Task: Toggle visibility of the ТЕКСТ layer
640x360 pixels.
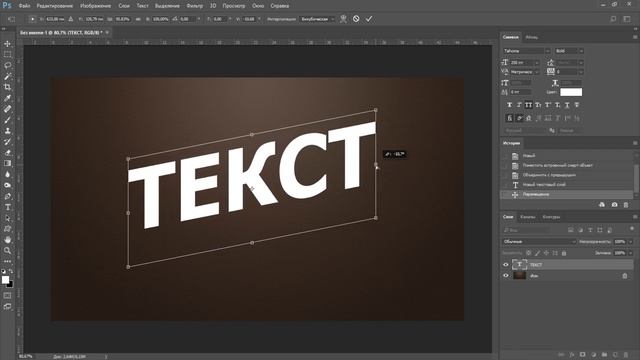Action: tap(506, 265)
